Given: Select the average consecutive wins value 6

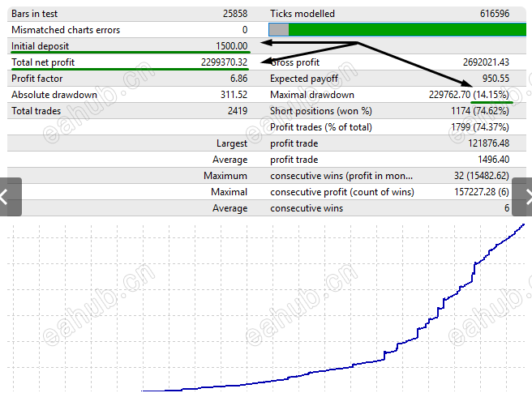Looking at the screenshot, I should click(507, 208).
